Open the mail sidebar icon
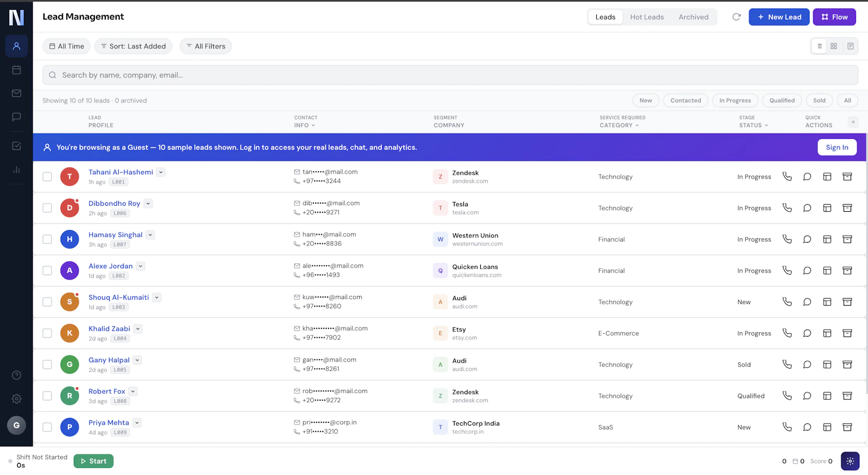 point(16,93)
